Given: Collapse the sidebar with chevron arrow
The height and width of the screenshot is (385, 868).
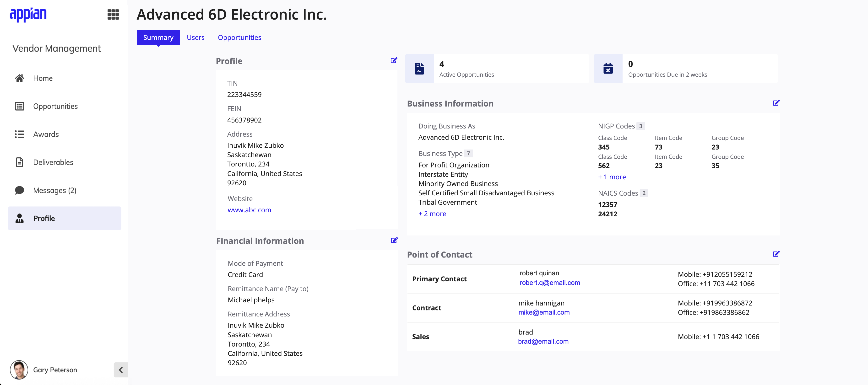Looking at the screenshot, I should pyautogui.click(x=121, y=370).
